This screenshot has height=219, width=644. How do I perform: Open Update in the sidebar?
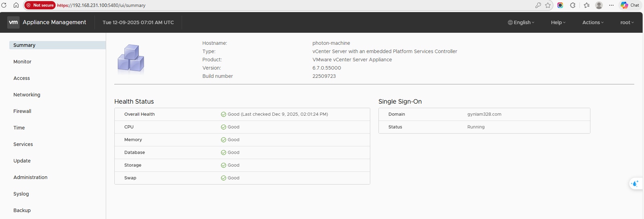point(22,161)
